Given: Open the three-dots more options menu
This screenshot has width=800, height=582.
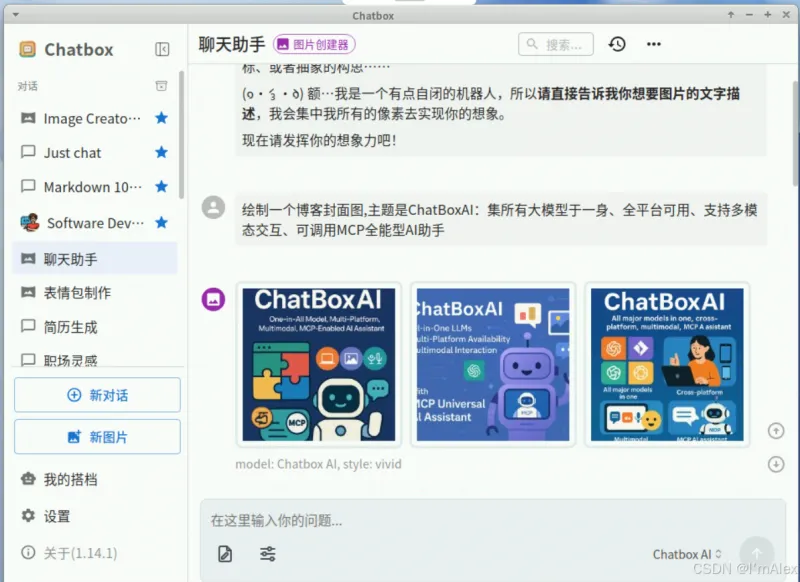Looking at the screenshot, I should coord(654,44).
